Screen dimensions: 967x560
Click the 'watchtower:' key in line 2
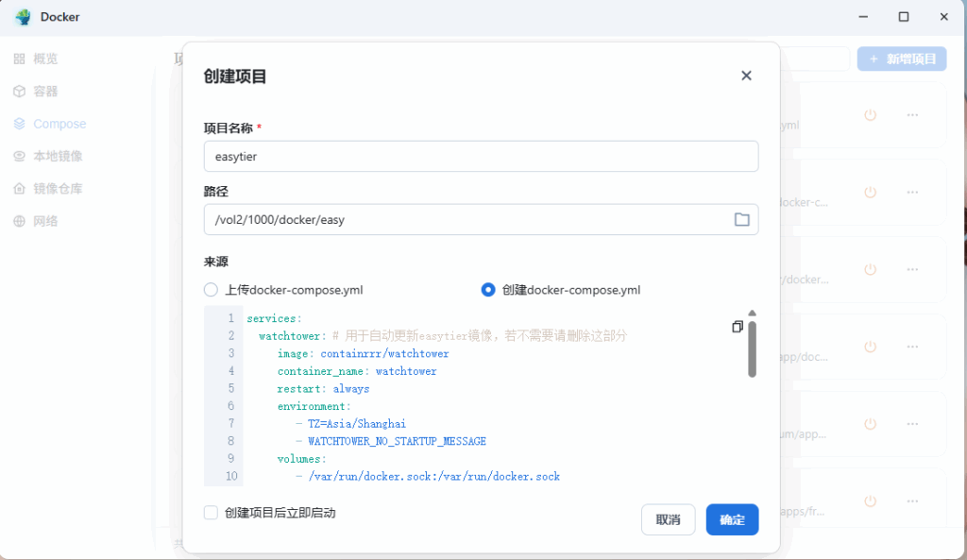coord(293,335)
